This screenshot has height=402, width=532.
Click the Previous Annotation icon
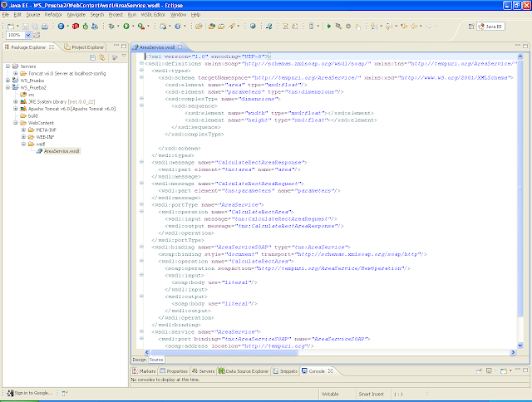pyautogui.click(x=389, y=26)
